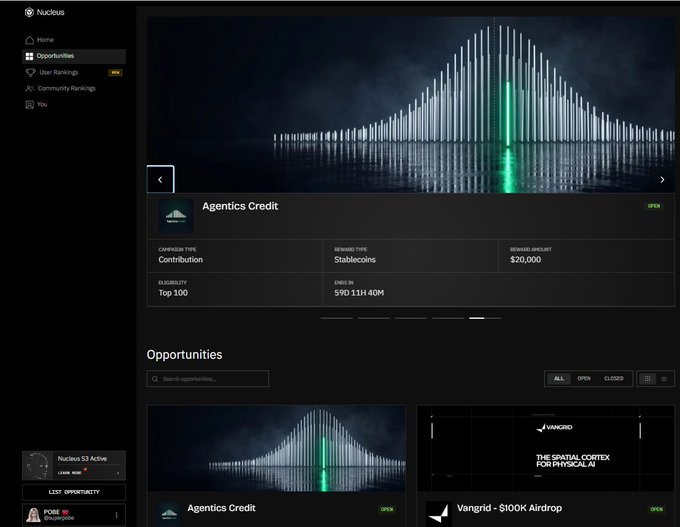Viewport: 680px width, 527px height.
Task: Open the Agentics Credit title in grid card
Action: (221, 508)
